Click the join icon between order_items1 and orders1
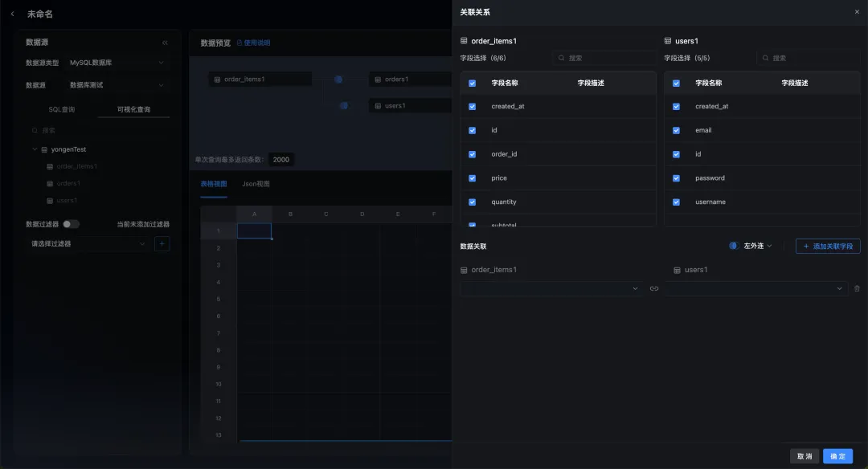 point(338,80)
